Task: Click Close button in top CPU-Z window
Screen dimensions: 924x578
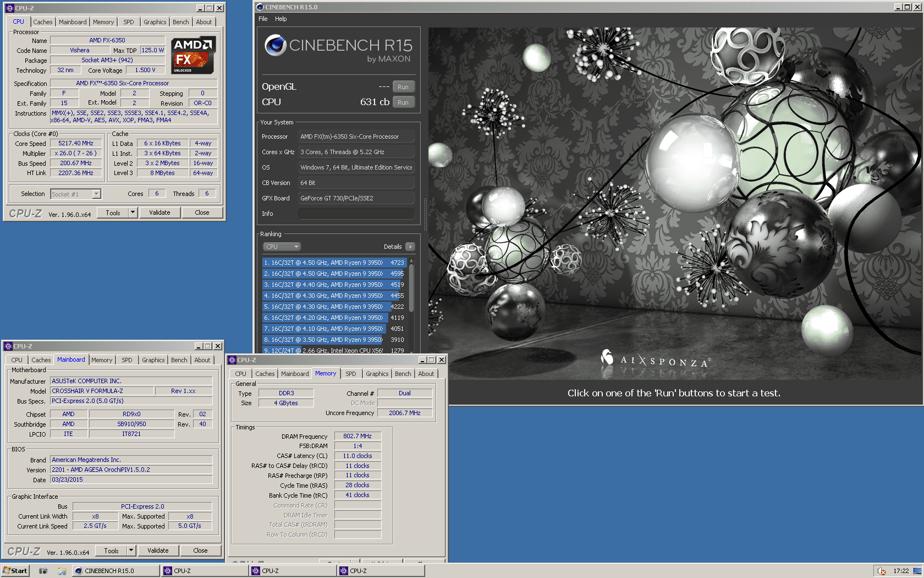Action: (202, 212)
